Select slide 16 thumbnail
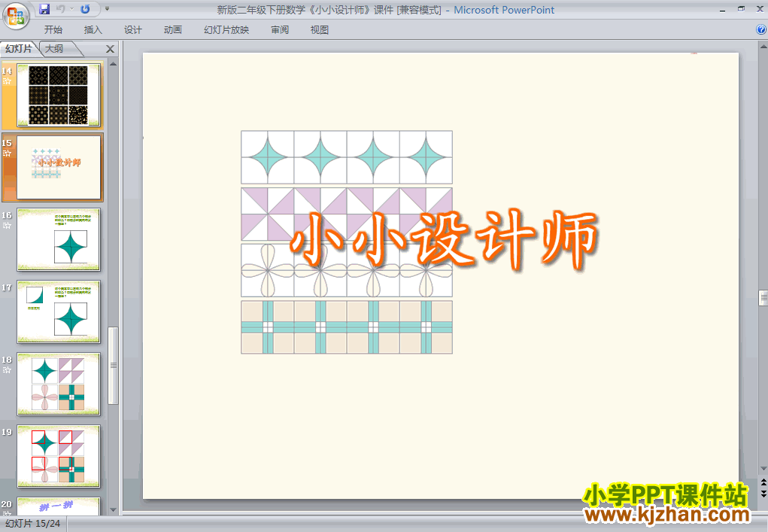Viewport: 768px width, 532px height. coord(59,239)
